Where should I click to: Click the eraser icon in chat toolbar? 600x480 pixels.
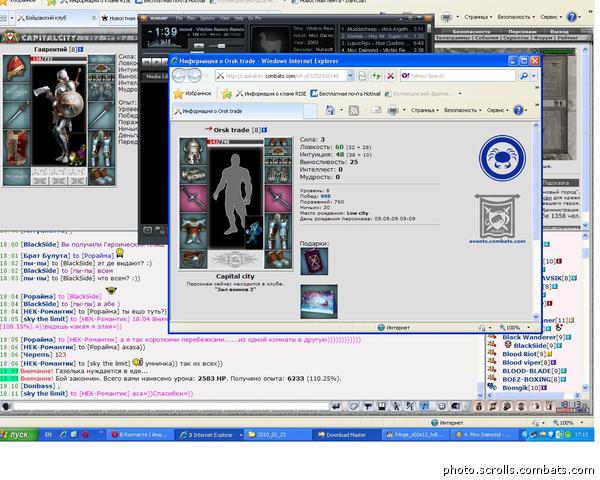click(x=354, y=406)
